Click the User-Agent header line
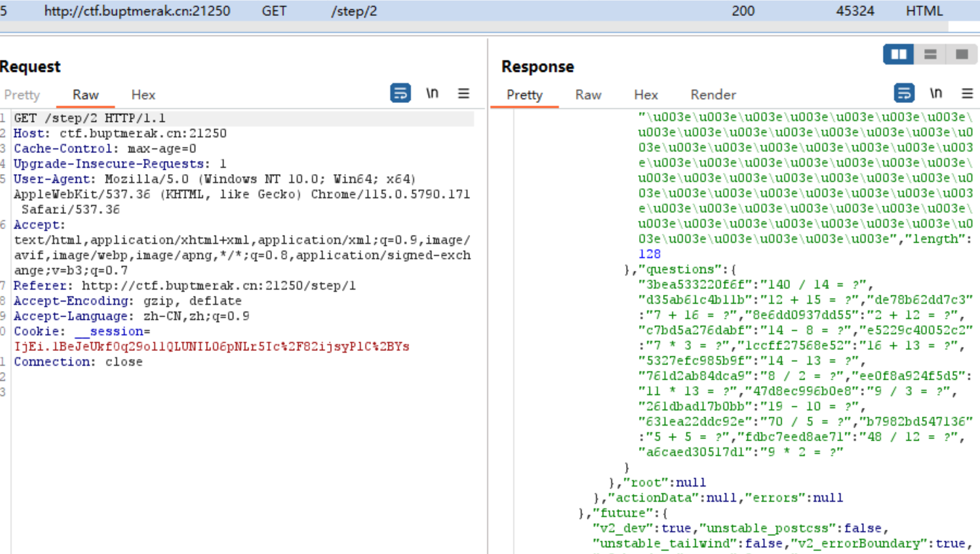 click(x=242, y=194)
